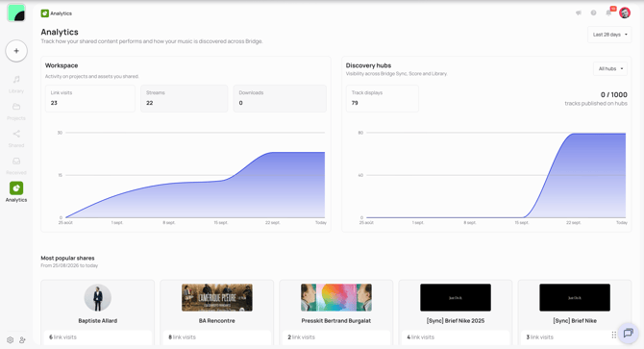Screen dimensions: 644x349
Task: Click the Analytics breadcrumb icon in header
Action: (x=45, y=13)
